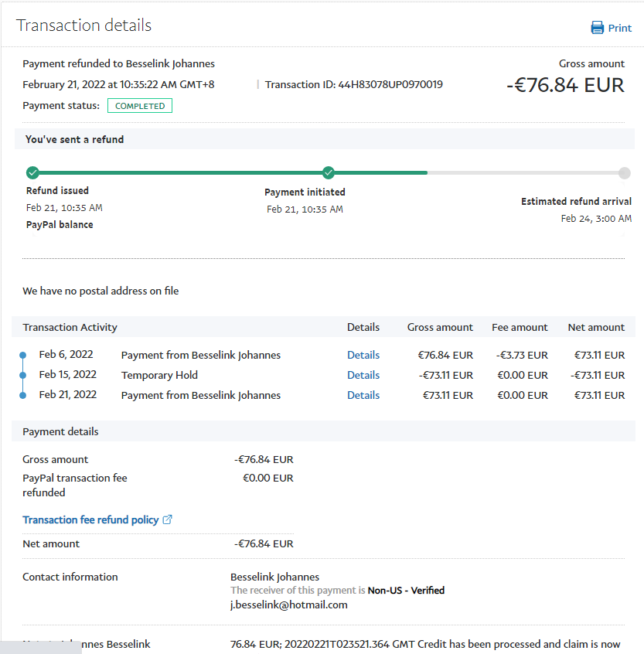644x654 pixels.
Task: Click the email j.besselink@hotmail.com
Action: 288,605
